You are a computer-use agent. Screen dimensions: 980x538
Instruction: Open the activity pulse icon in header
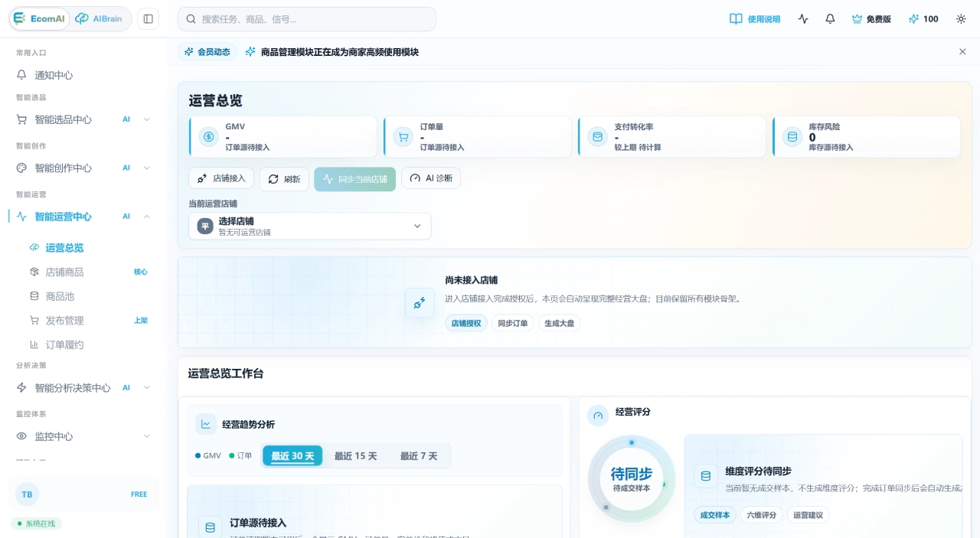(x=803, y=19)
